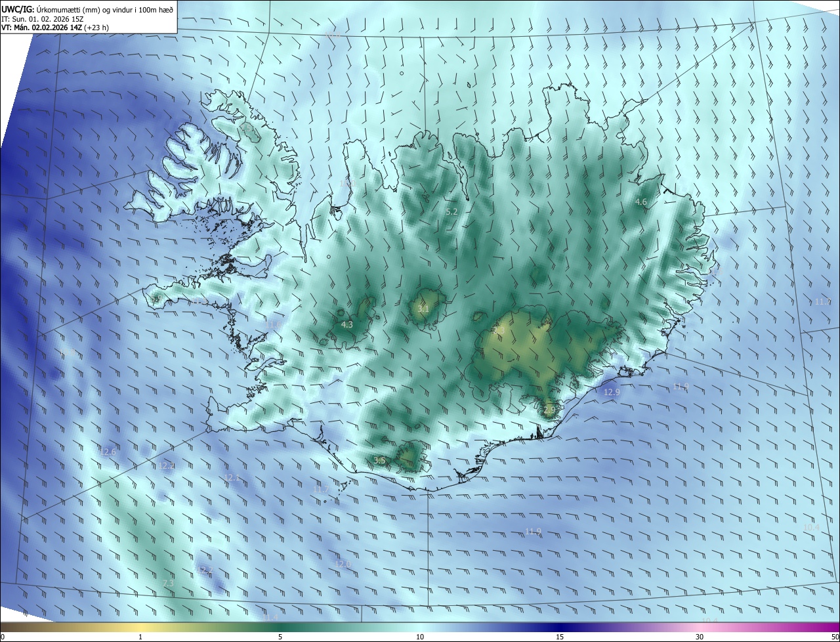Click the 0 tick on the color scale
840x642 pixels.
click(x=3, y=637)
